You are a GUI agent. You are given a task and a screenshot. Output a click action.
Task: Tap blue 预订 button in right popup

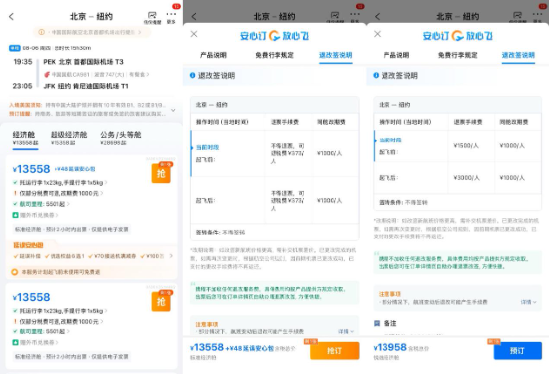pyautogui.click(x=518, y=350)
